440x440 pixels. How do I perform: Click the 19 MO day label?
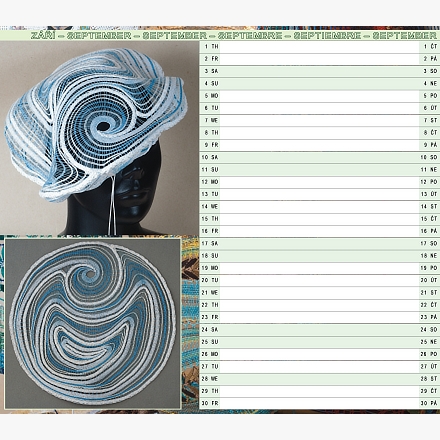[x=210, y=268]
